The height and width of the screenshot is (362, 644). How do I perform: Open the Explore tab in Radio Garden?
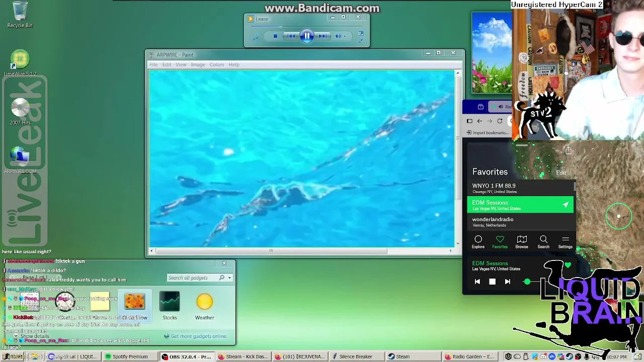pyautogui.click(x=478, y=242)
